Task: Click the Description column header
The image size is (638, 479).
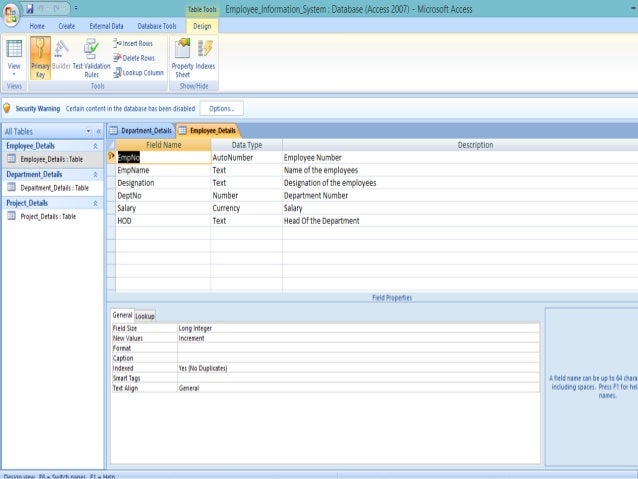Action: click(x=460, y=145)
